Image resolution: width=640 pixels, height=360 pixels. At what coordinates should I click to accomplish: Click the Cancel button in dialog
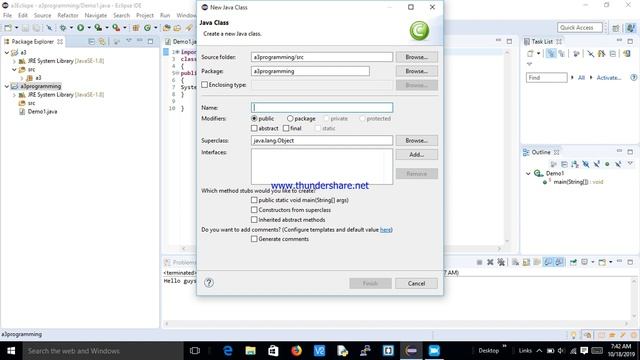coord(416,283)
